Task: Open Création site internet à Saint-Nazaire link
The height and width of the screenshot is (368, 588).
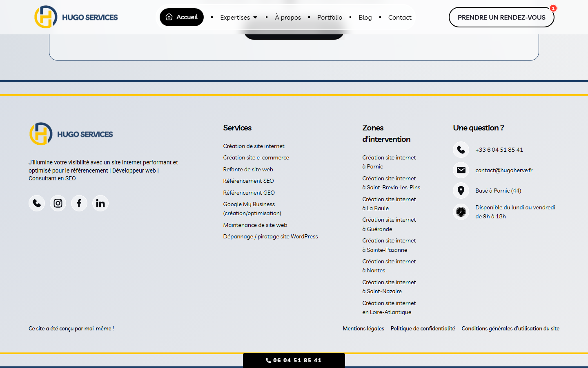Action: click(x=389, y=287)
